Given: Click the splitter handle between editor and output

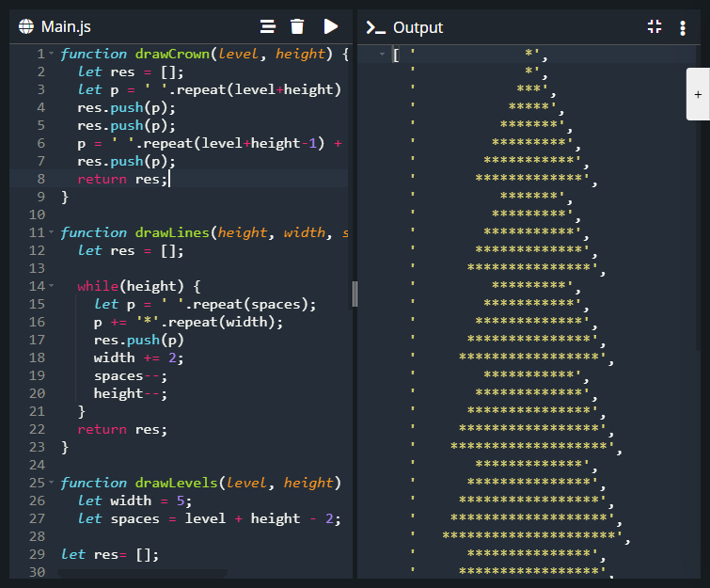Looking at the screenshot, I should (x=355, y=294).
